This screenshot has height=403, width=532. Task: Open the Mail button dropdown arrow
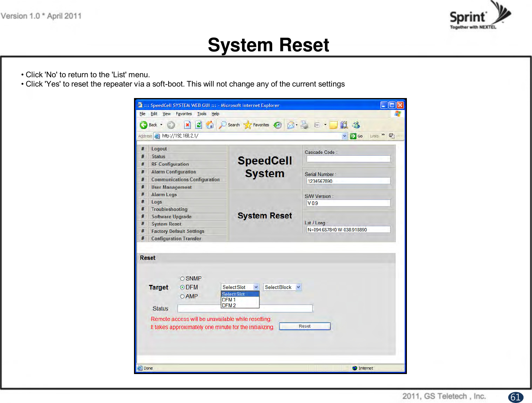[x=297, y=125]
